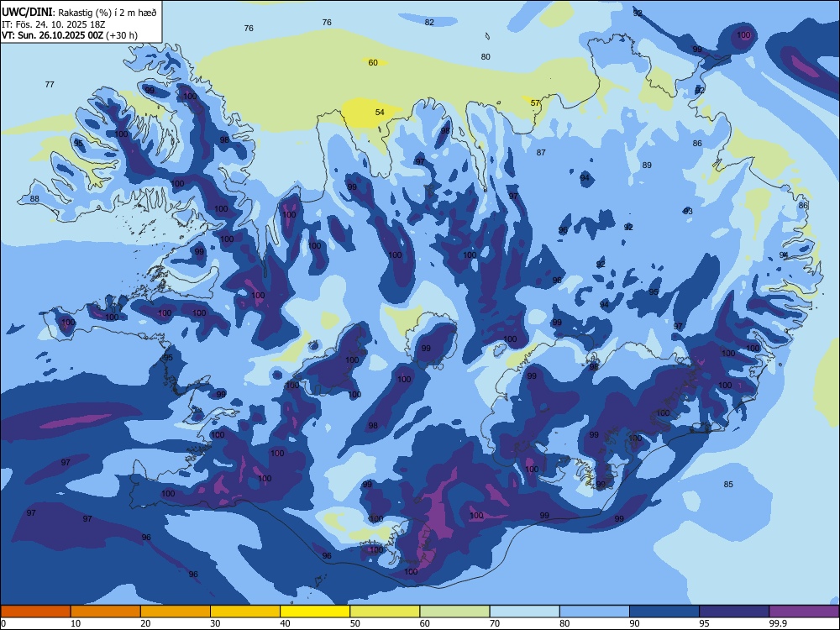
Task: Click the humidity value 87 on the map
Action: [541, 153]
